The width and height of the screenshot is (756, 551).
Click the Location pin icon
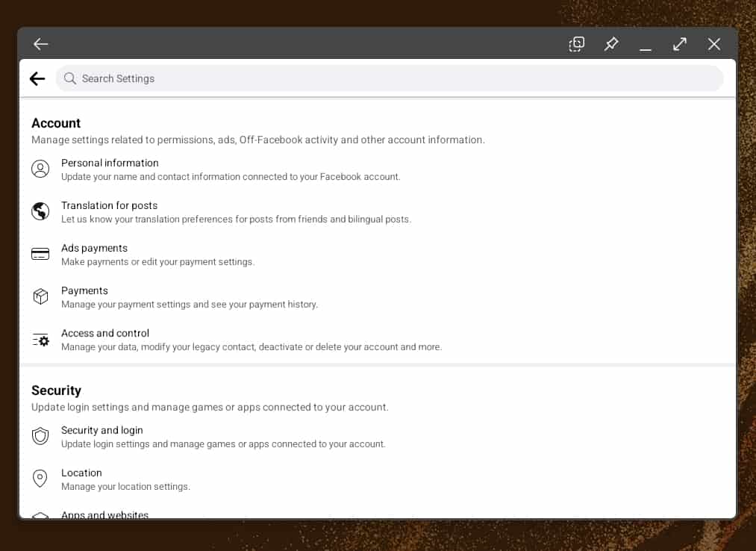pos(40,479)
